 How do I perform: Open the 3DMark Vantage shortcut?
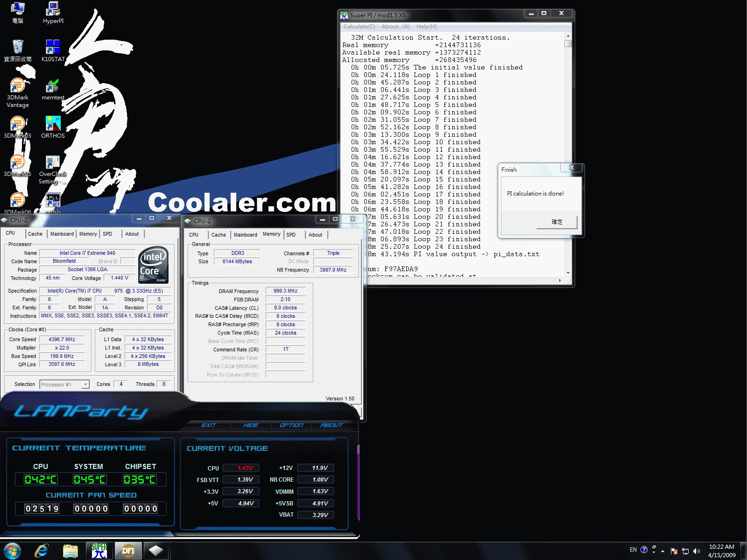tap(18, 92)
